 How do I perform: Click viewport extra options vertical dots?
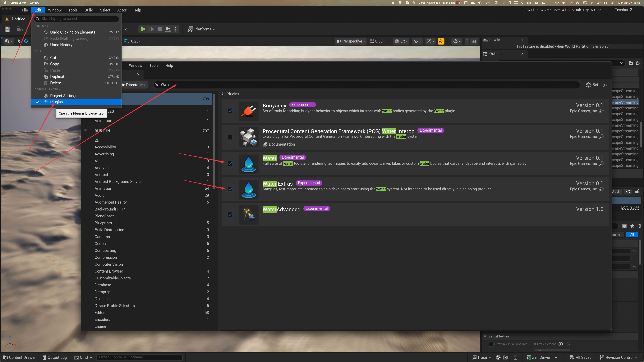click(467, 41)
